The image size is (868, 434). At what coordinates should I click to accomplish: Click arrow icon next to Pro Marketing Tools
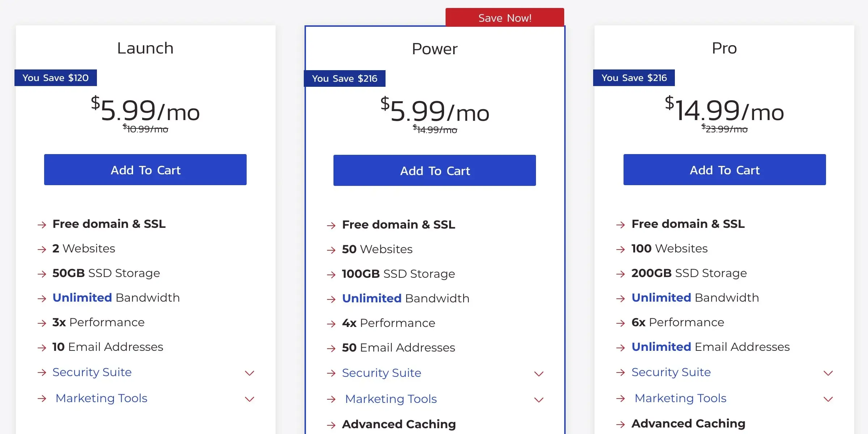621,399
